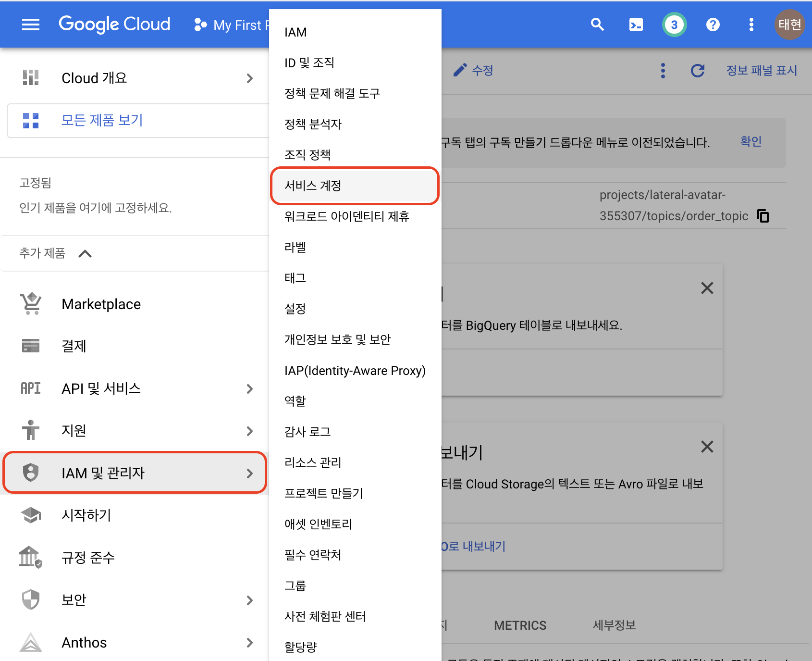Open 태그 menu item
The image size is (812, 661).
[x=355, y=278]
